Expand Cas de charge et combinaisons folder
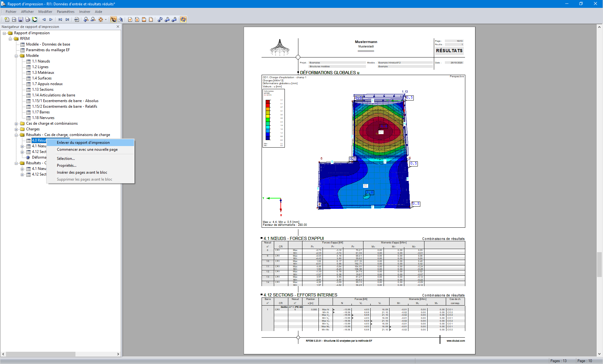603x364 pixels. click(16, 123)
